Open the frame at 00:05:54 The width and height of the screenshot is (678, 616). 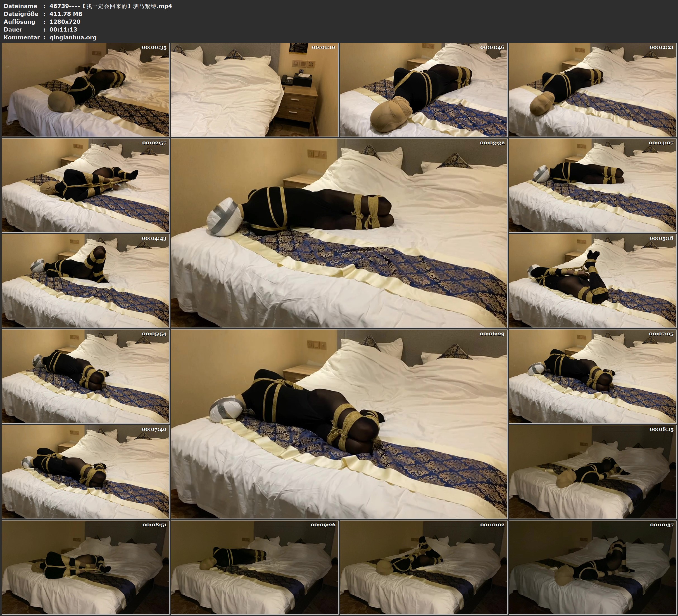pos(85,376)
